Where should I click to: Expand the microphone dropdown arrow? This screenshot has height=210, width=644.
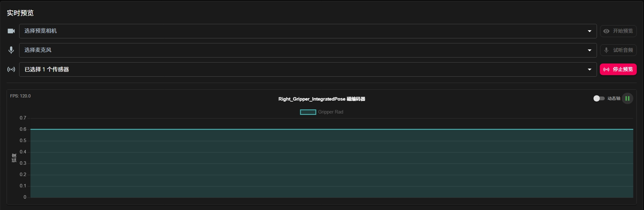[x=589, y=50]
